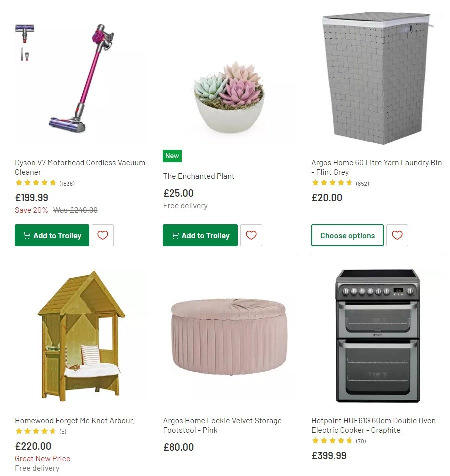
Task: Click the crossed-out Was £249.99 price
Action: pos(75,210)
